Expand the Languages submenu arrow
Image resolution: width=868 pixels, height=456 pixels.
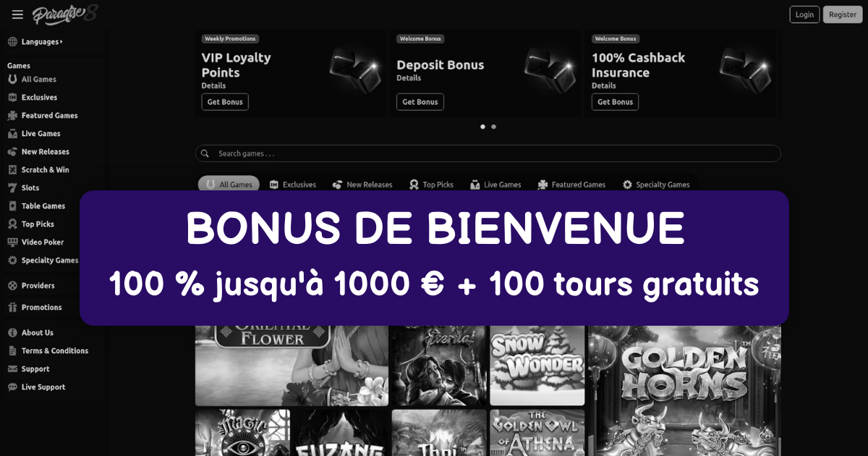[61, 42]
